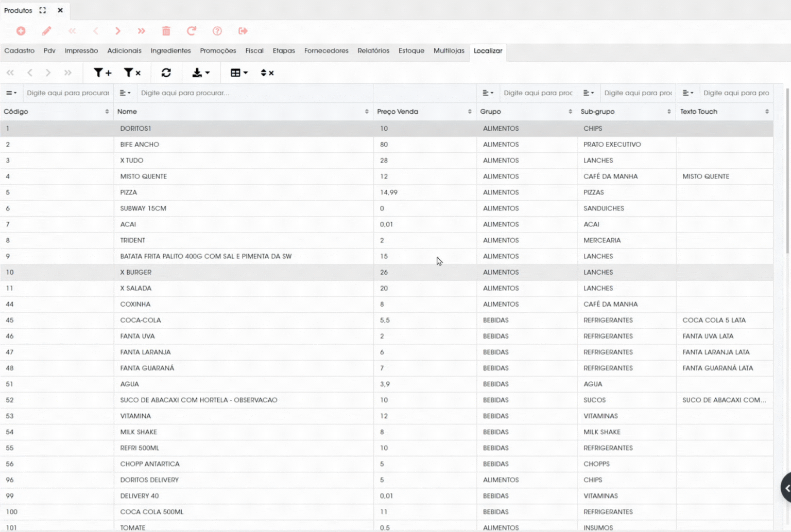Go to first grid page with gray double-left arrow

[10, 73]
